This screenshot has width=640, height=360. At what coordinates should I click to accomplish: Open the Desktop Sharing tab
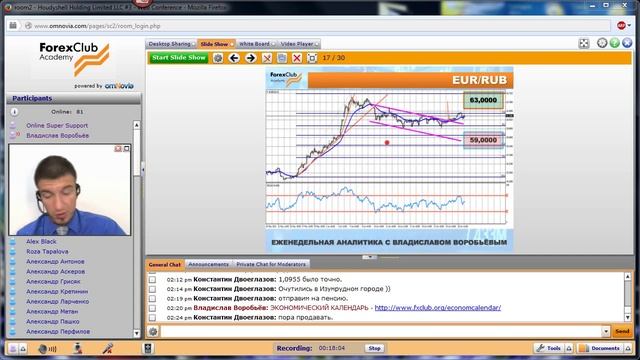click(x=171, y=44)
